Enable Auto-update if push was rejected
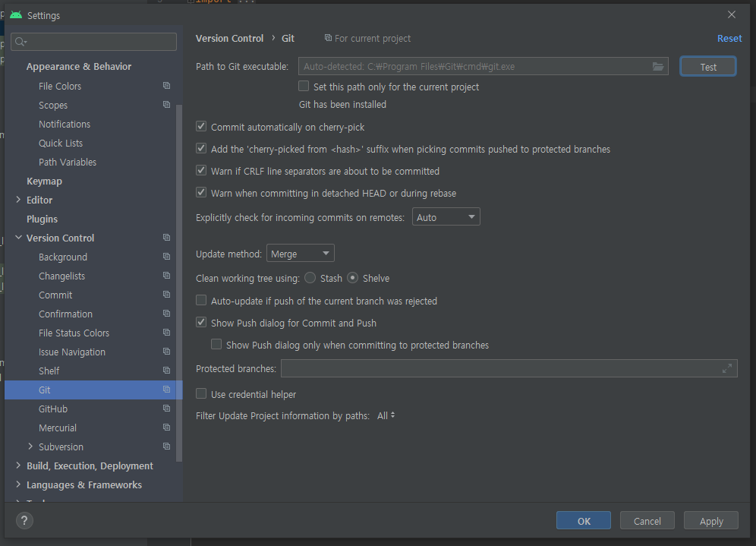 pos(201,301)
